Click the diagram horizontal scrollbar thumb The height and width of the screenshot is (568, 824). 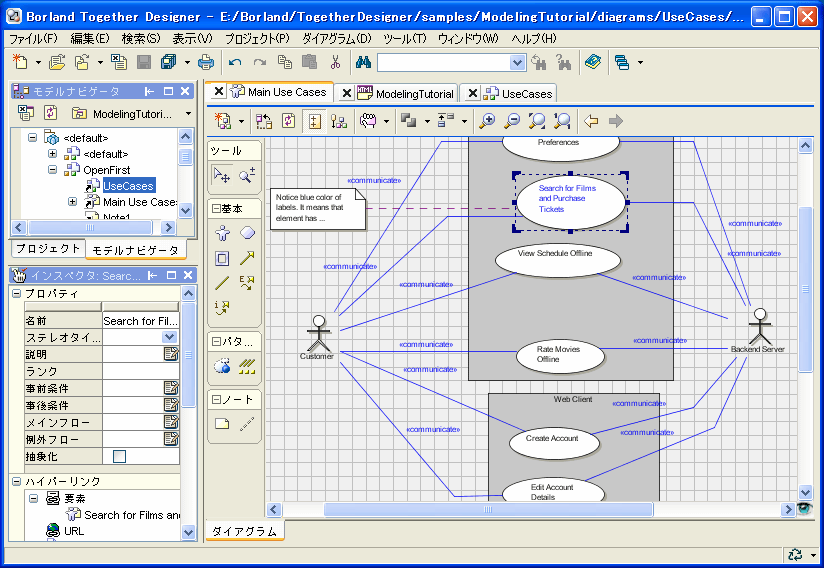[488, 509]
